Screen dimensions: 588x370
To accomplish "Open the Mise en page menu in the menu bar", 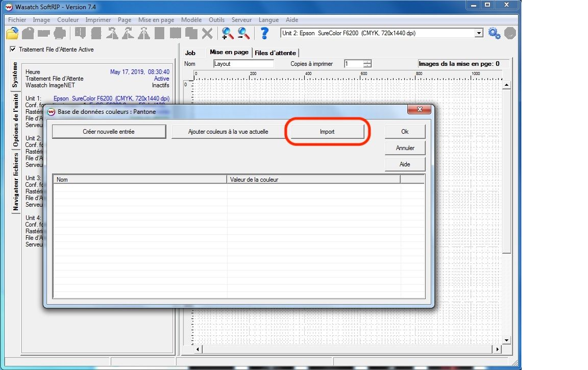I will (x=156, y=20).
